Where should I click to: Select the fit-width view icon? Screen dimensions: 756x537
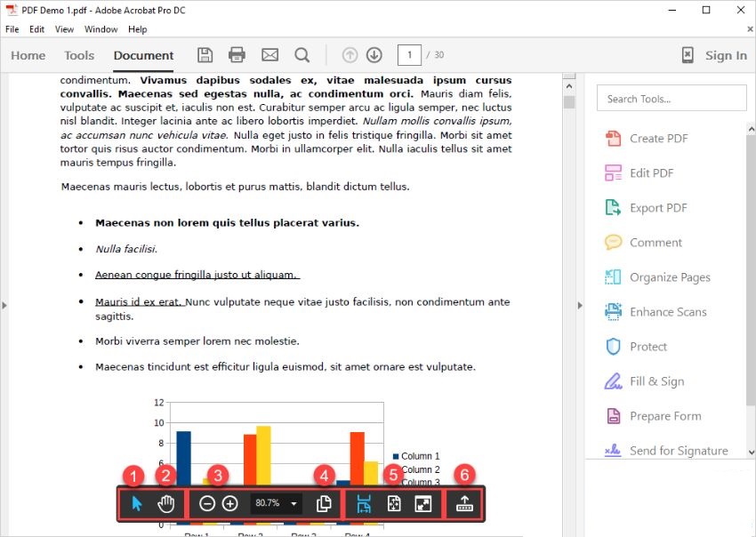(x=363, y=503)
